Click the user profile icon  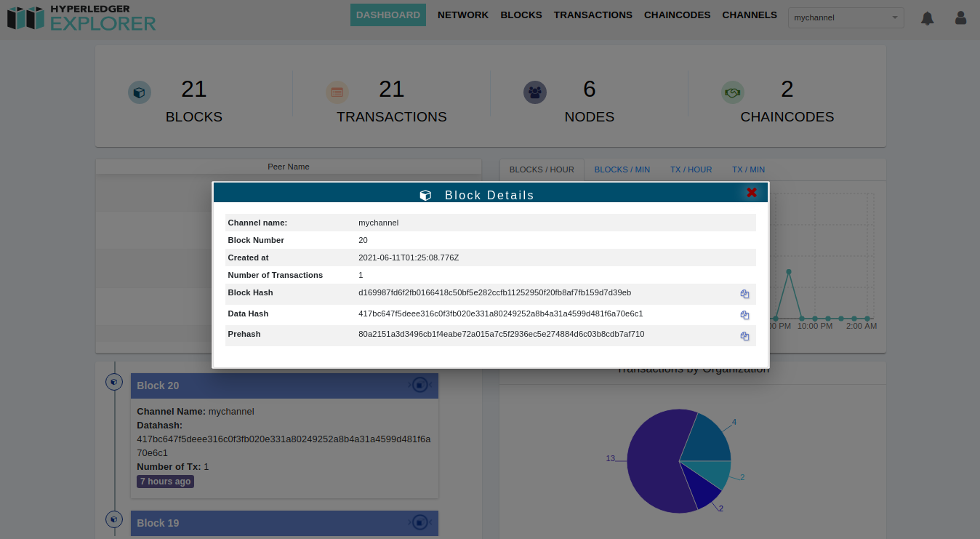pyautogui.click(x=961, y=17)
